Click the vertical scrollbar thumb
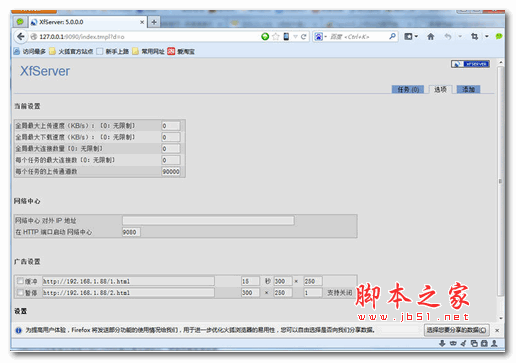Viewport: 516px width, 363px height. [x=500, y=181]
